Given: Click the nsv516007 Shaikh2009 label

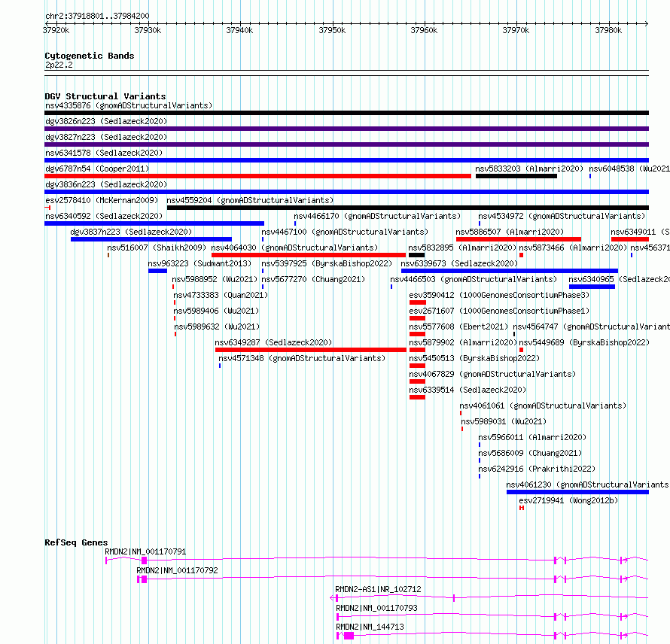Looking at the screenshot, I should [x=157, y=248].
